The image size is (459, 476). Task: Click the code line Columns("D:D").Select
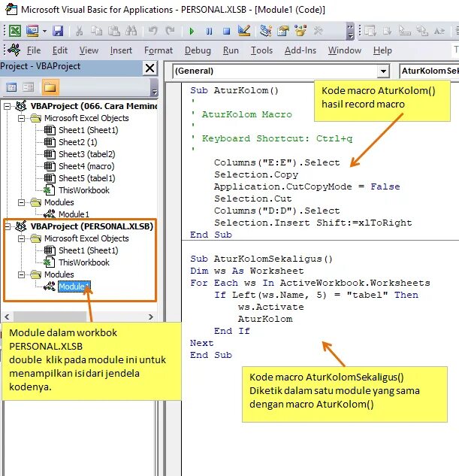tap(277, 211)
